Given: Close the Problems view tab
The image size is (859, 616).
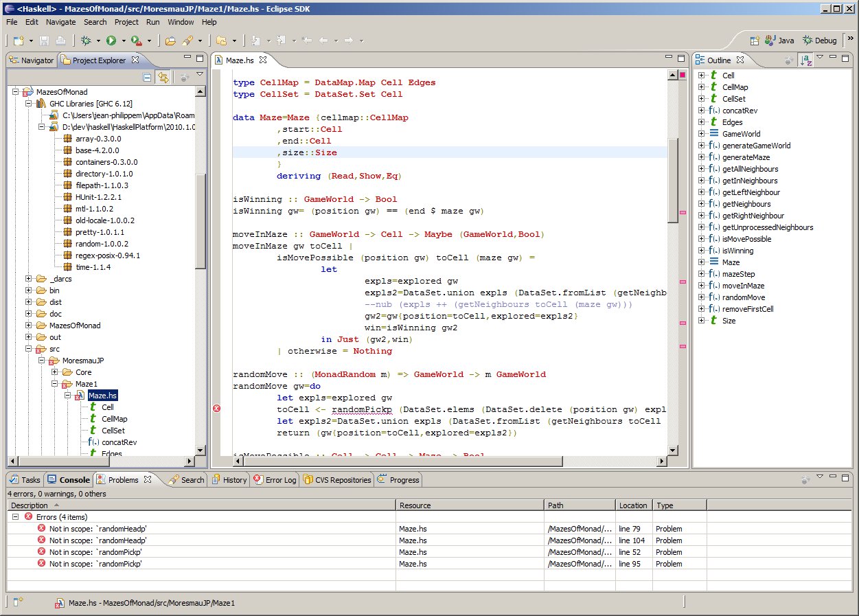Looking at the screenshot, I should pos(147,479).
